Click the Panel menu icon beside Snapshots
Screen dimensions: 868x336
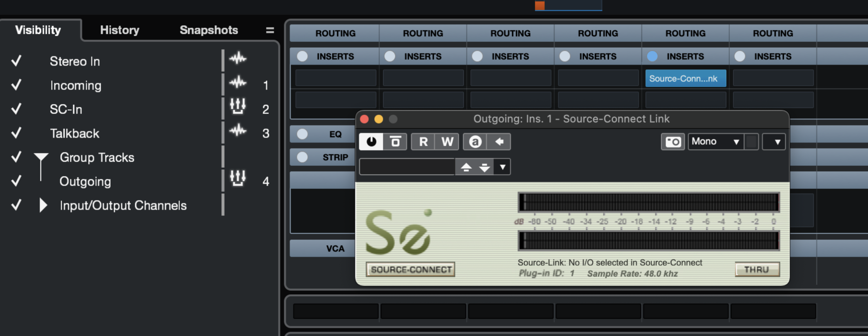[270, 31]
